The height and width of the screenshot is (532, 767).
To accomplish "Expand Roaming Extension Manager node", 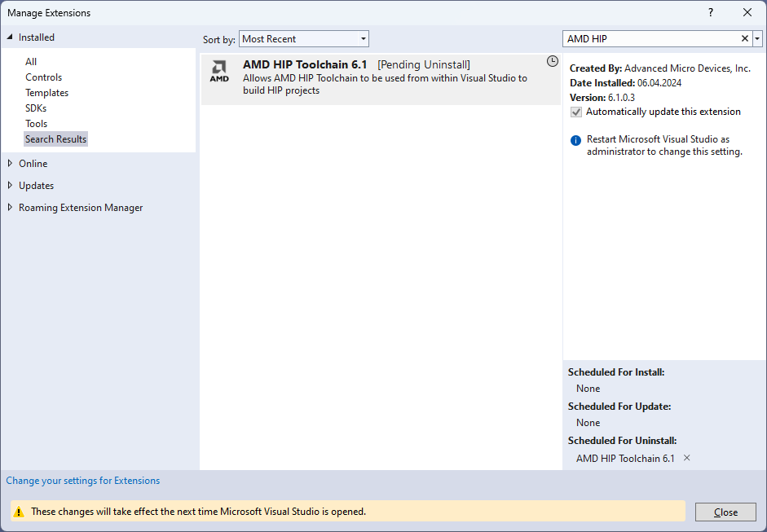I will tap(10, 207).
